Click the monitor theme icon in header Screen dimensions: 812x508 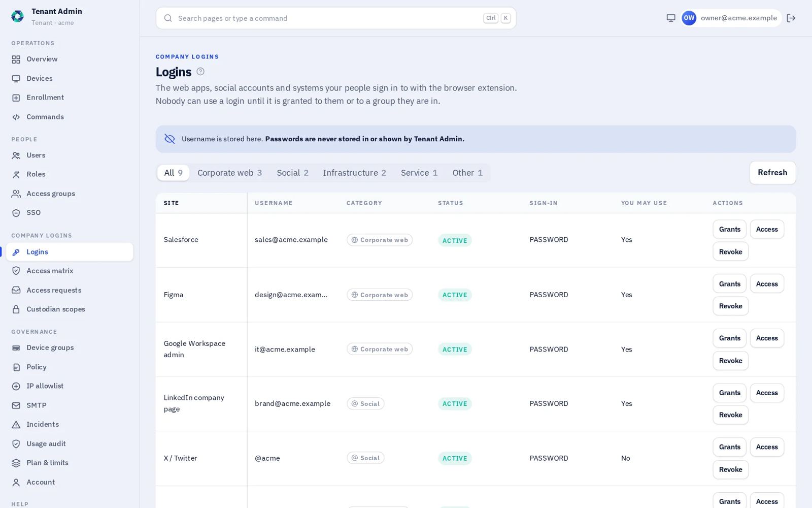(x=671, y=18)
